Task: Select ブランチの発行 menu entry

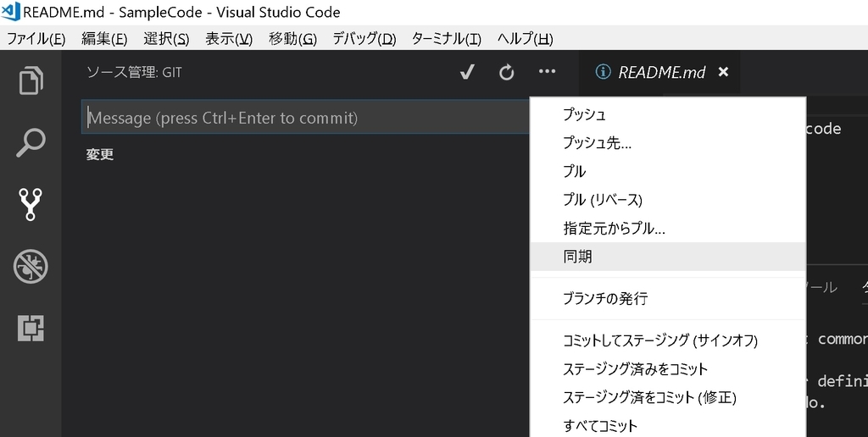Action: [x=668, y=298]
